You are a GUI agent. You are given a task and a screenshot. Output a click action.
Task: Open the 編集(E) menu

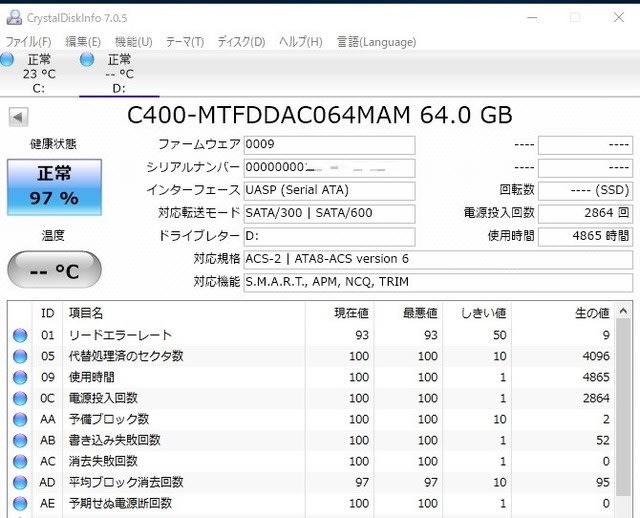pos(83,42)
